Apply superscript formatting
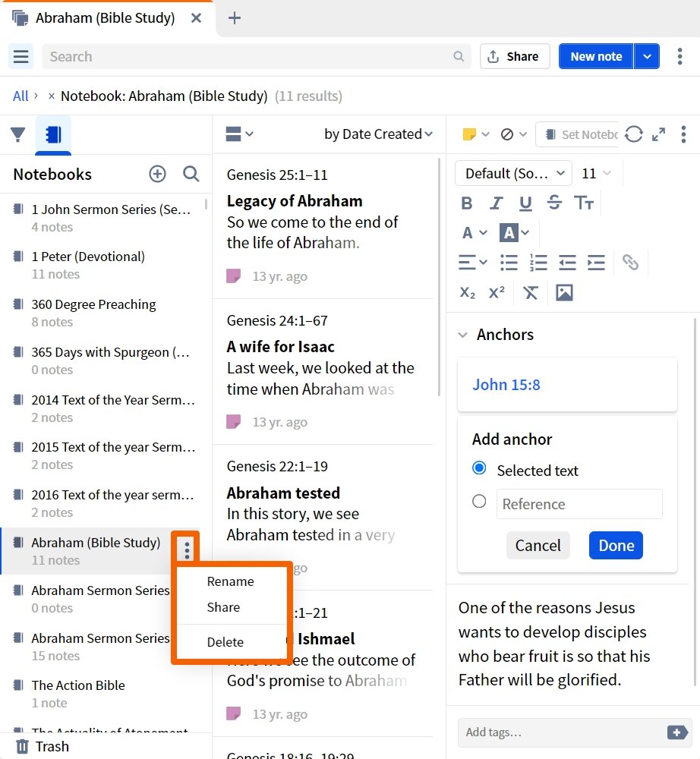 coord(497,293)
